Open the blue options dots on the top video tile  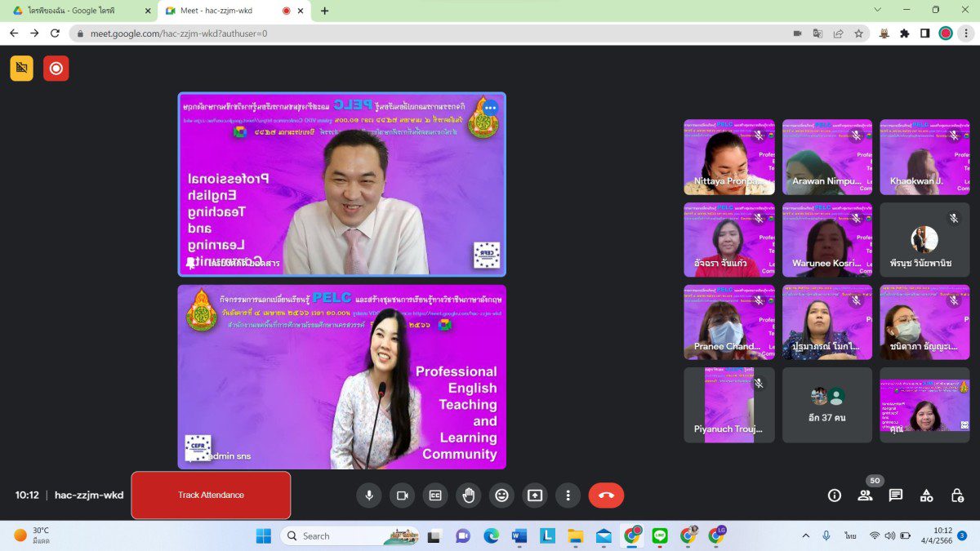point(490,108)
